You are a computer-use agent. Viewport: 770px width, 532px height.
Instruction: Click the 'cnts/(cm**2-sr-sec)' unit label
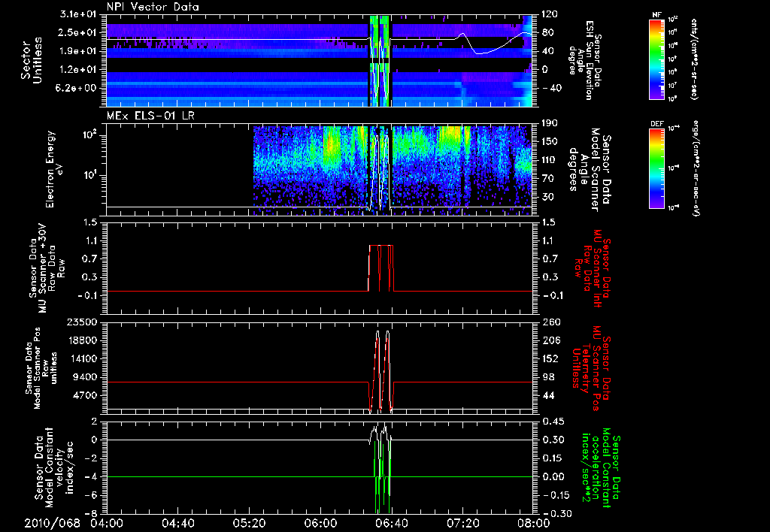pos(694,59)
